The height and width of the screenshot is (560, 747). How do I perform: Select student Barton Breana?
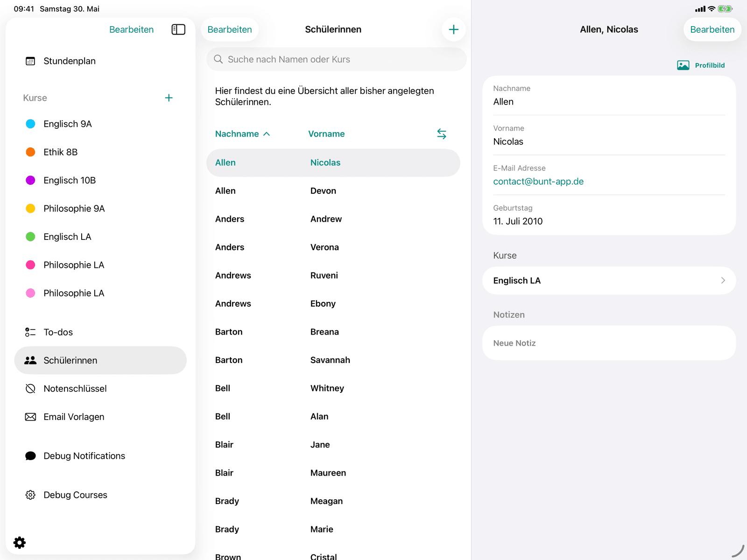(x=333, y=332)
